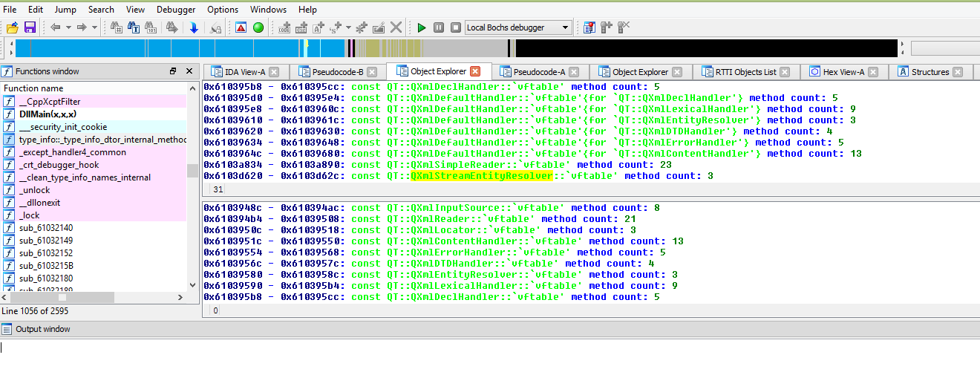This screenshot has height=375, width=980.
Task: Open the forward-history dropdown arrow
Action: (94, 27)
